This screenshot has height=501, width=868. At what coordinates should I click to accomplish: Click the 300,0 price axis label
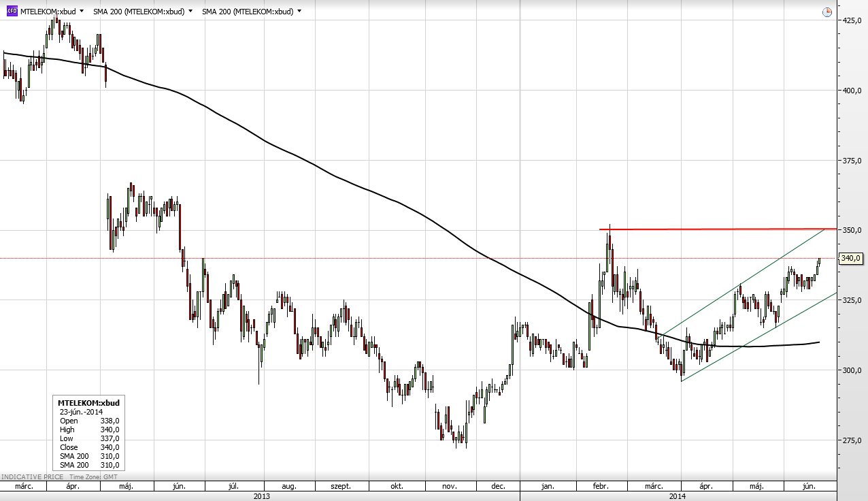point(852,370)
